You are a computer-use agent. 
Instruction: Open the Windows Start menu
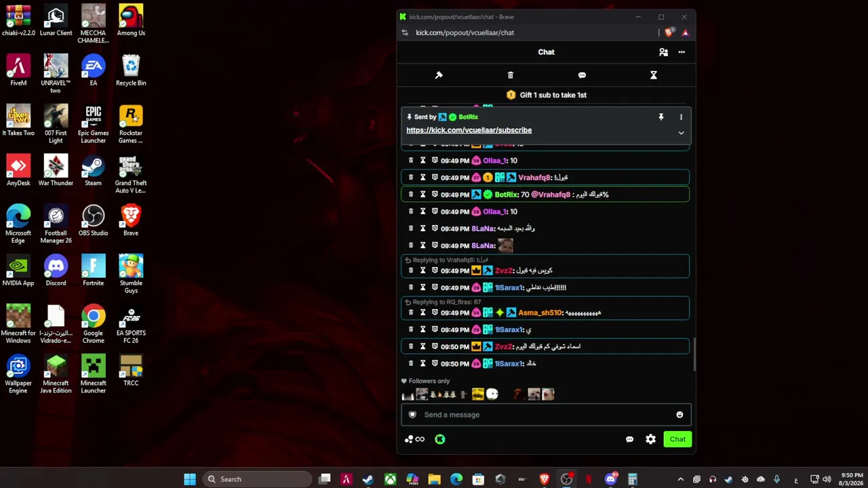[x=190, y=479]
